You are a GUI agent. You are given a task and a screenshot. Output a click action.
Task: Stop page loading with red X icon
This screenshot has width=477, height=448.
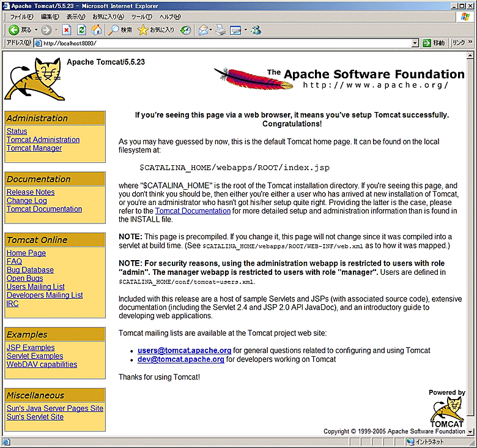(x=67, y=30)
